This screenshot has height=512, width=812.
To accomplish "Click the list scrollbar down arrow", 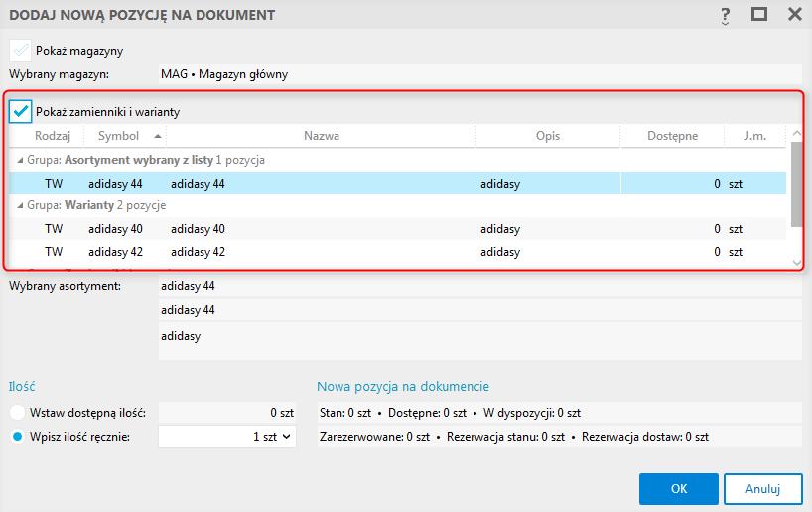I will (x=796, y=263).
